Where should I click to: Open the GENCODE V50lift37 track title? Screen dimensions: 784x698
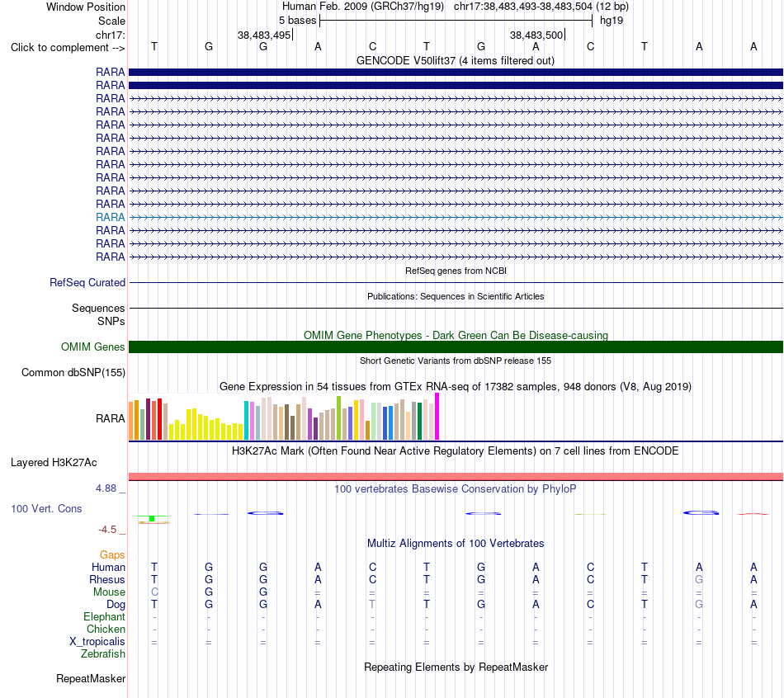click(x=455, y=60)
